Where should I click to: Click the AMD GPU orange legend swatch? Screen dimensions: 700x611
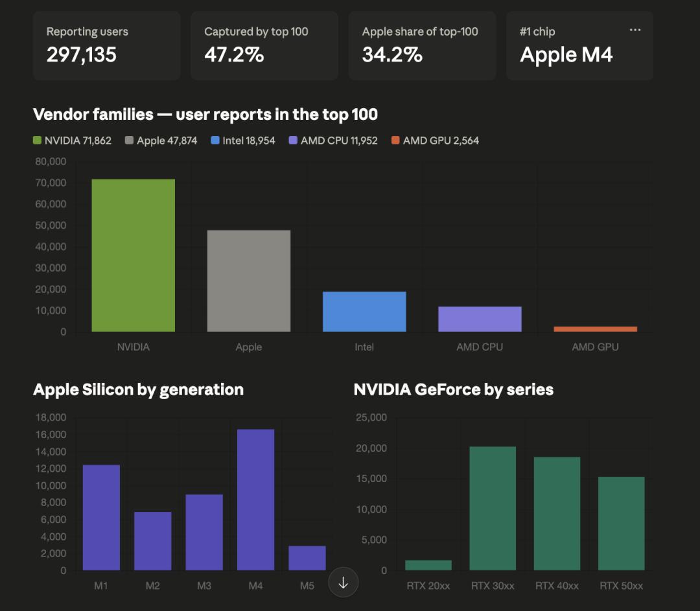(395, 140)
